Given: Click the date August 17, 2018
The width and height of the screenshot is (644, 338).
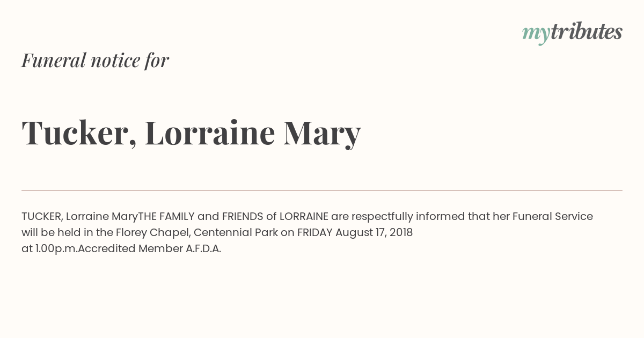Looking at the screenshot, I should point(374,233).
